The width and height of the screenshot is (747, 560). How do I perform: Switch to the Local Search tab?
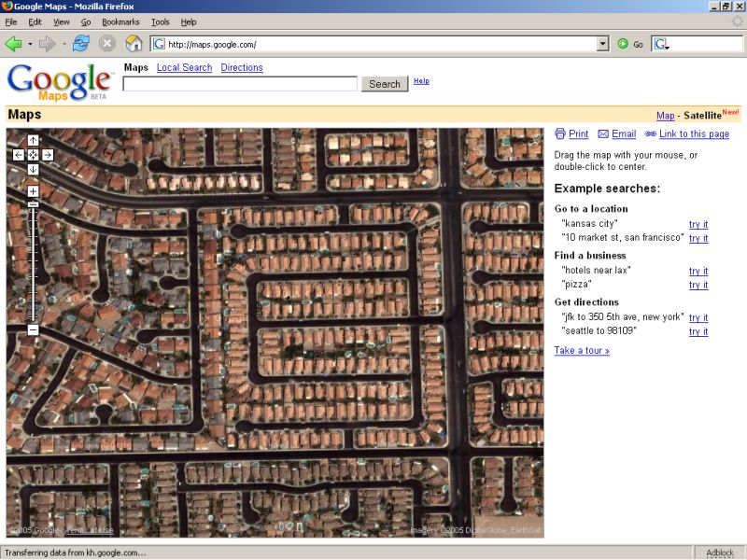point(184,67)
